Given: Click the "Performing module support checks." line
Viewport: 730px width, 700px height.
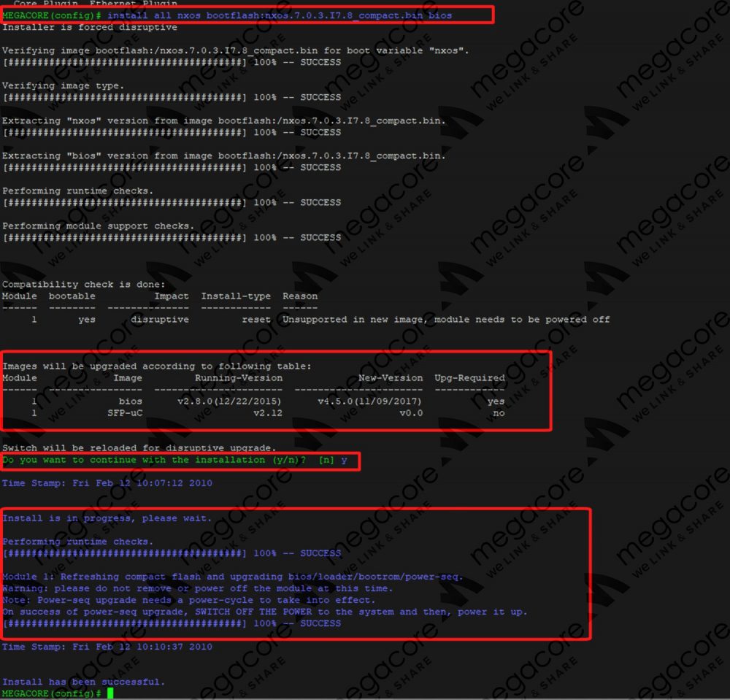Looking at the screenshot, I should coord(99,226).
